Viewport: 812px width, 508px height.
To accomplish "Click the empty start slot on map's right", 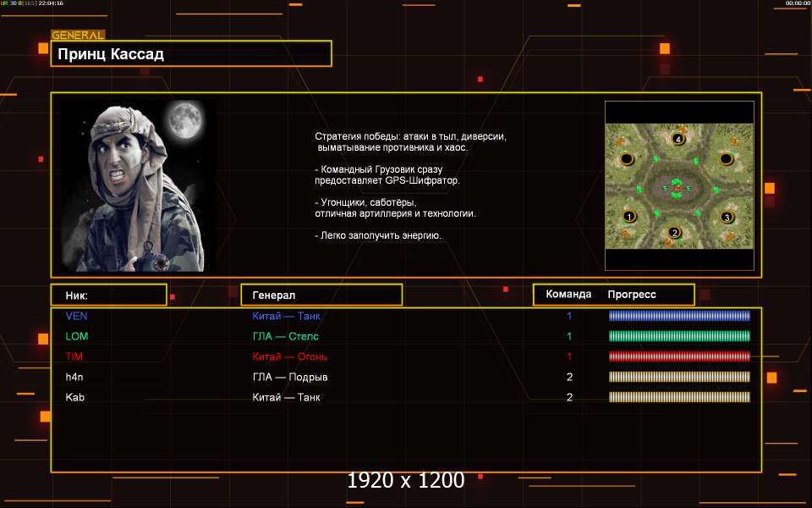I will click(726, 159).
